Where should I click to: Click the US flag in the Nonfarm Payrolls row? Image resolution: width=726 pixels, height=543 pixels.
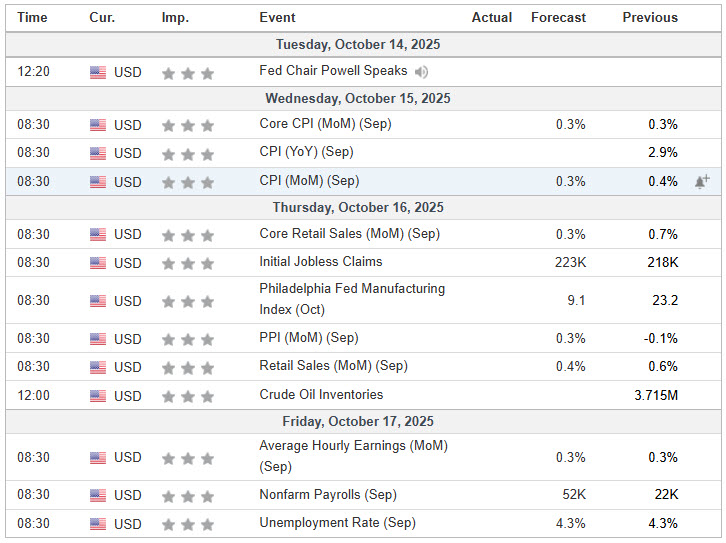(98, 495)
